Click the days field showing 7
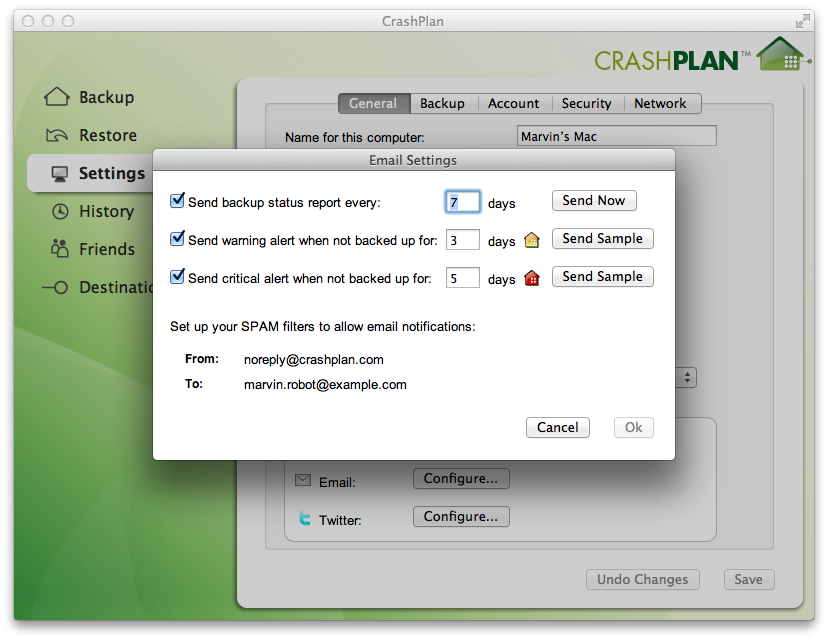 point(462,201)
